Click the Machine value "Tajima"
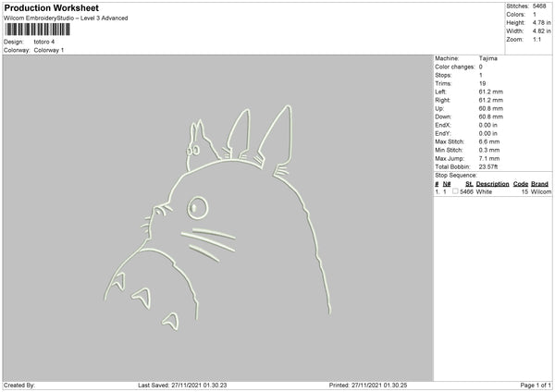The height and width of the screenshot is (392, 555). coord(488,58)
